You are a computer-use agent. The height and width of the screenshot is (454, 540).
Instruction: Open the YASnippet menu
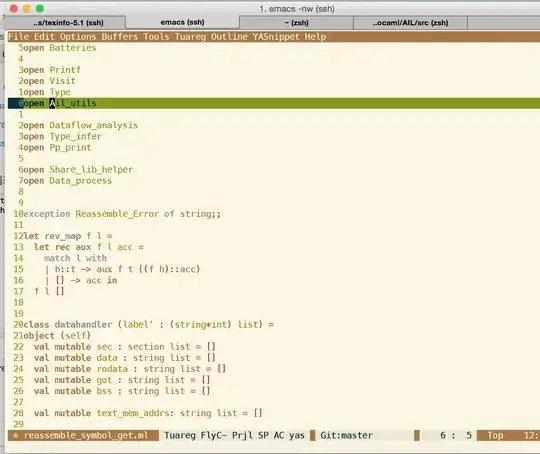click(276, 37)
